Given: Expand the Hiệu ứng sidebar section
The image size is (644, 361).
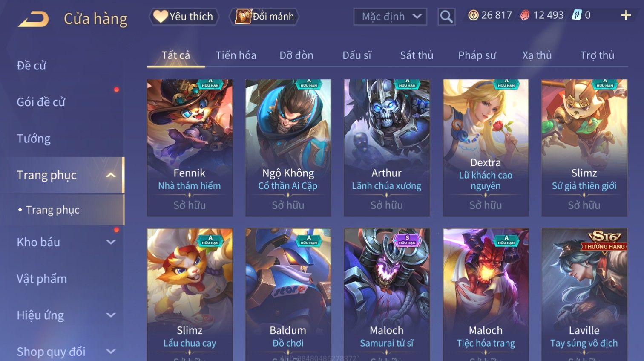Looking at the screenshot, I should coord(111,315).
